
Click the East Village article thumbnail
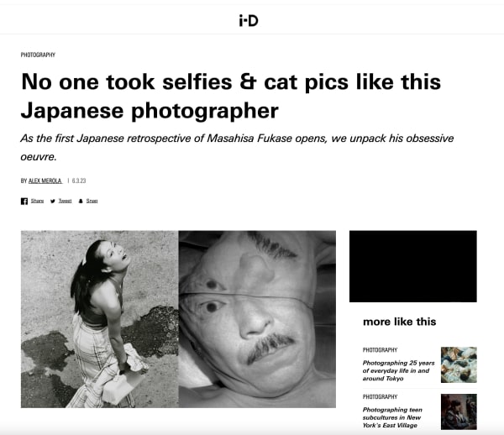[459, 411]
